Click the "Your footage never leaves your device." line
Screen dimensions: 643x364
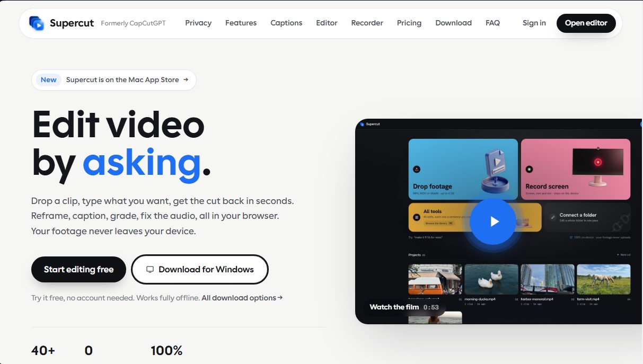pos(113,231)
